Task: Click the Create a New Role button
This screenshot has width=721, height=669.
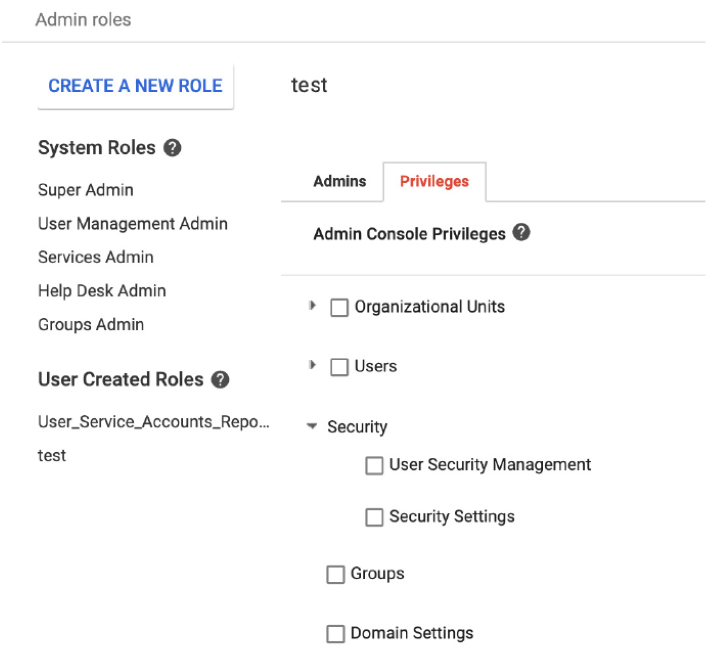Action: pos(135,86)
